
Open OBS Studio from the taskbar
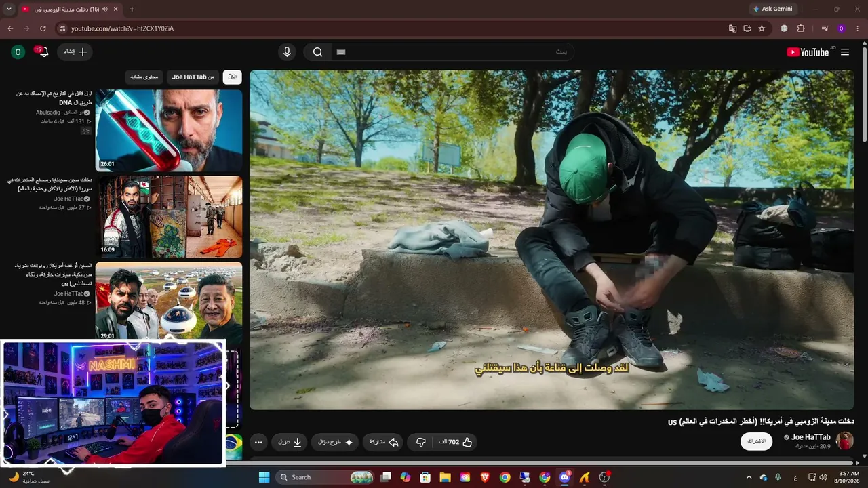click(x=604, y=477)
